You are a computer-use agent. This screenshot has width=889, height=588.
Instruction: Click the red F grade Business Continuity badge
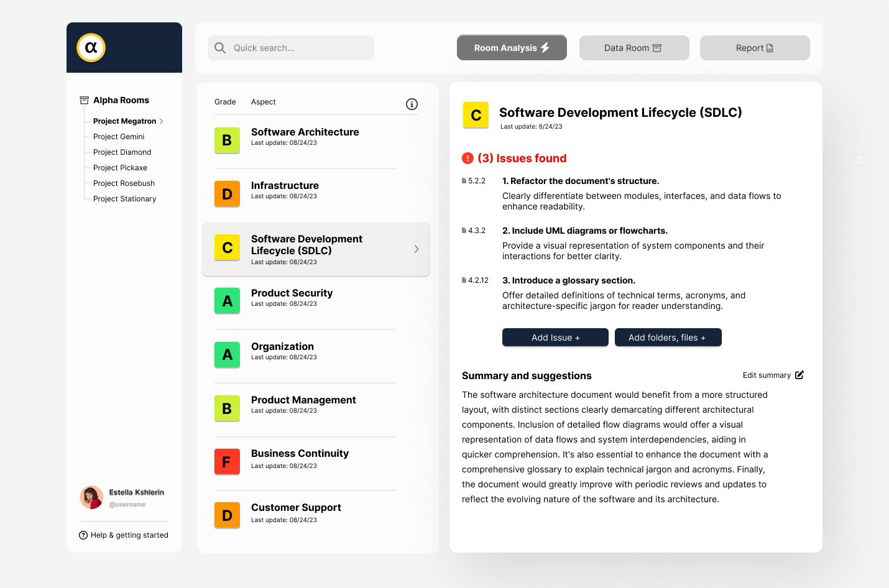pyautogui.click(x=227, y=462)
